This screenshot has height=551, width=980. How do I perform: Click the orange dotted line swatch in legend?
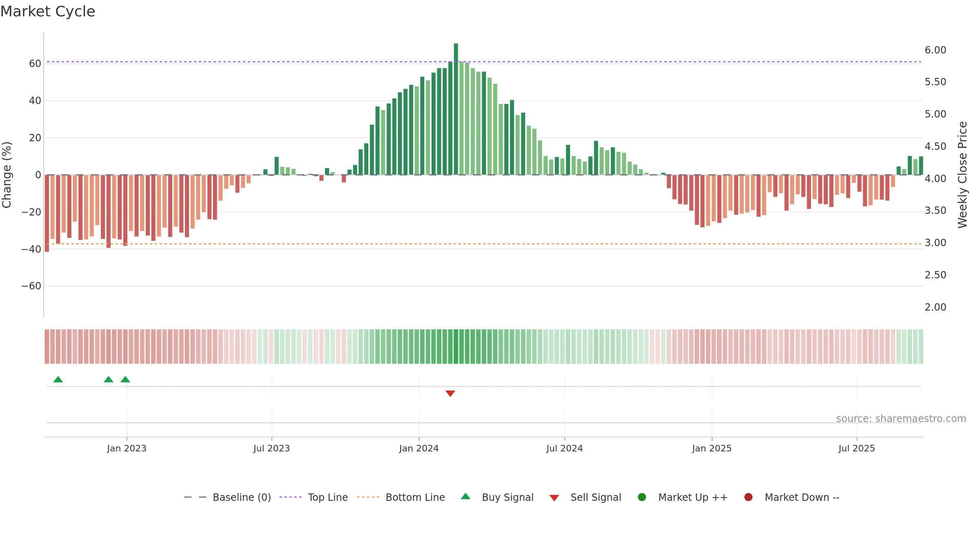pyautogui.click(x=368, y=497)
